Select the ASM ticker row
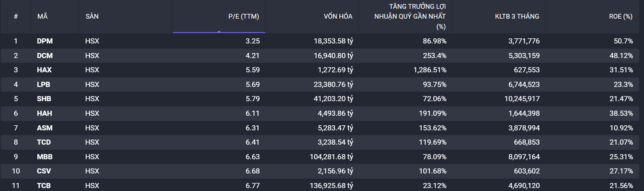The width and height of the screenshot is (644, 191). point(45,128)
